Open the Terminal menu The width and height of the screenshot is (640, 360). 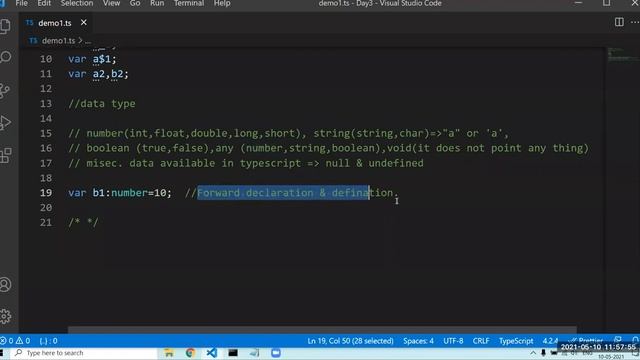click(189, 3)
